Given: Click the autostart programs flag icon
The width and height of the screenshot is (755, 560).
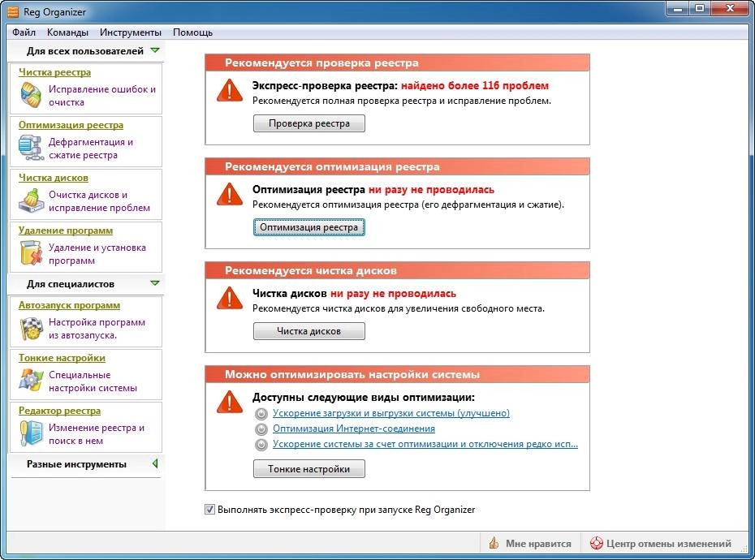Looking at the screenshot, I should pos(32,329).
